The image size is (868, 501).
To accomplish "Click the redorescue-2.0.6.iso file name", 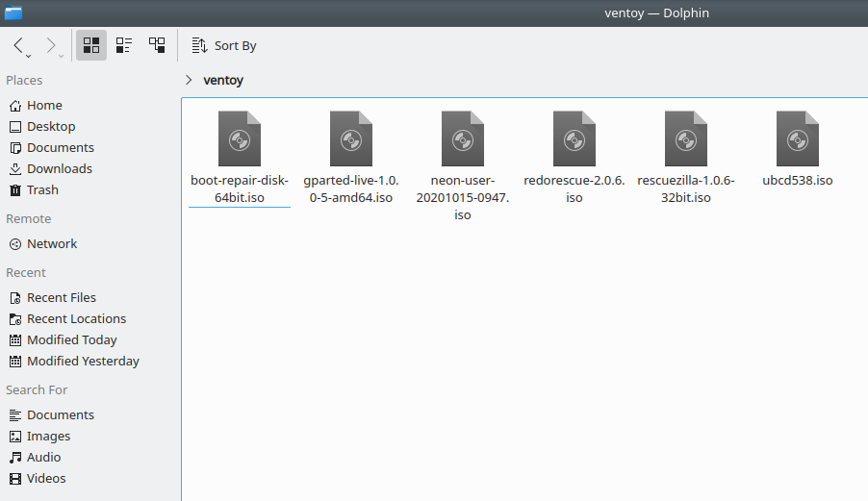I will point(574,189).
